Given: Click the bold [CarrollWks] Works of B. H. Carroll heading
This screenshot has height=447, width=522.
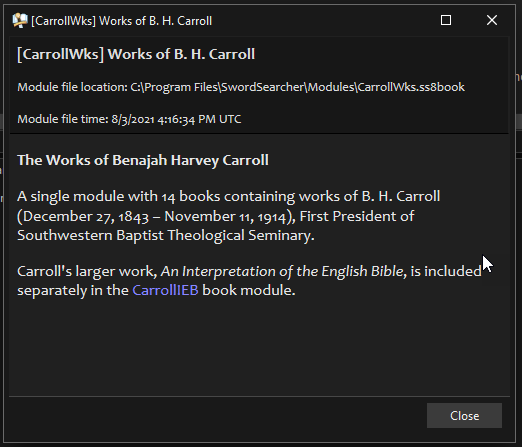Looking at the screenshot, I should [x=136, y=54].
